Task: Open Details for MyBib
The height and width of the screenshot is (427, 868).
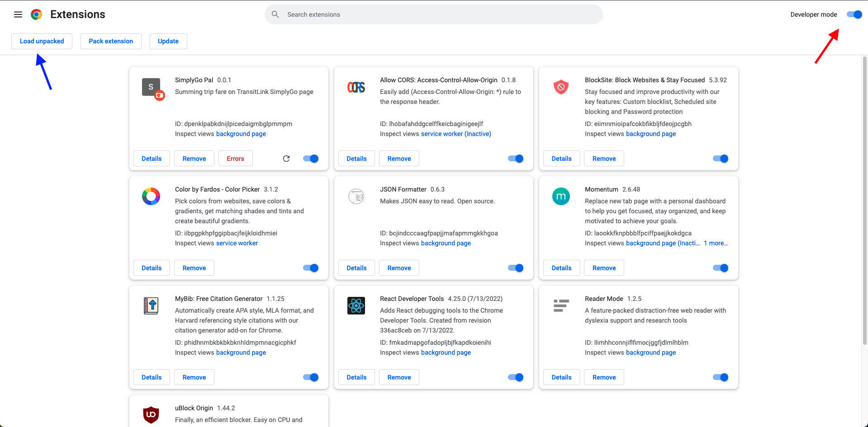Action: pos(152,377)
